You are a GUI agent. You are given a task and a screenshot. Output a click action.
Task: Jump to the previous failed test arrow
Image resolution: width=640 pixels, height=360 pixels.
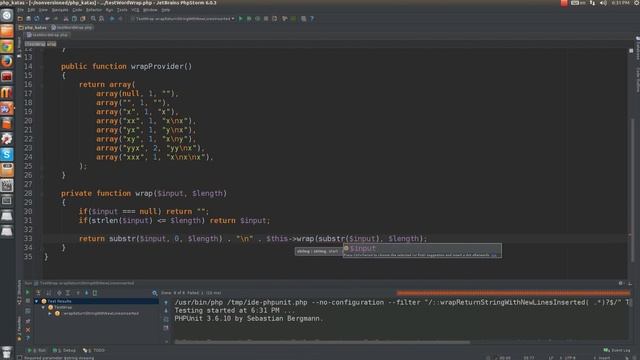pyautogui.click(x=78, y=293)
